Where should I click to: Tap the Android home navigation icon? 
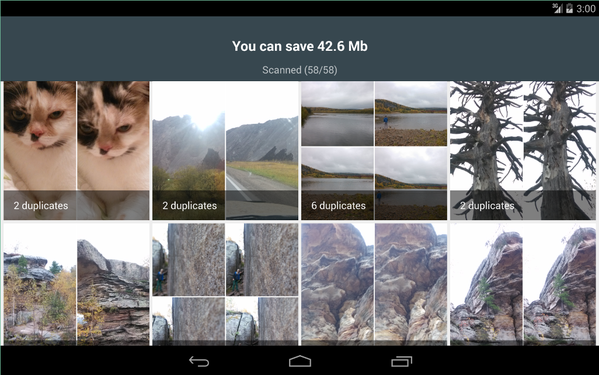coord(300,361)
